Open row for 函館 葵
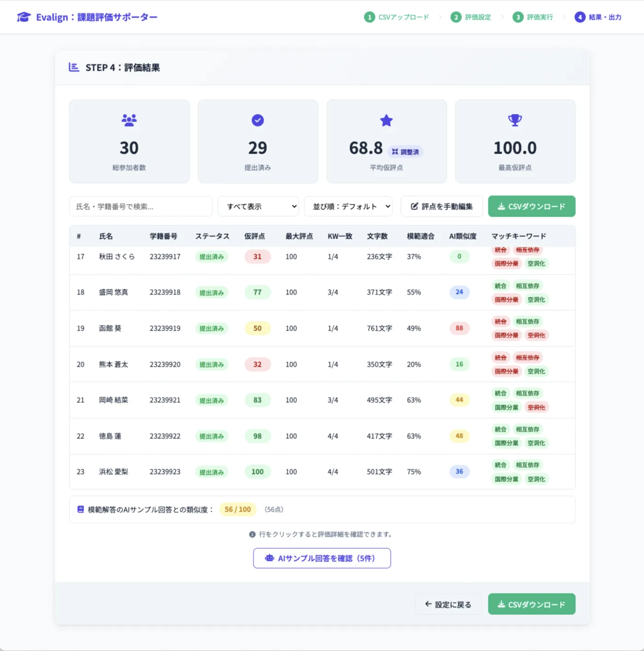 point(322,328)
